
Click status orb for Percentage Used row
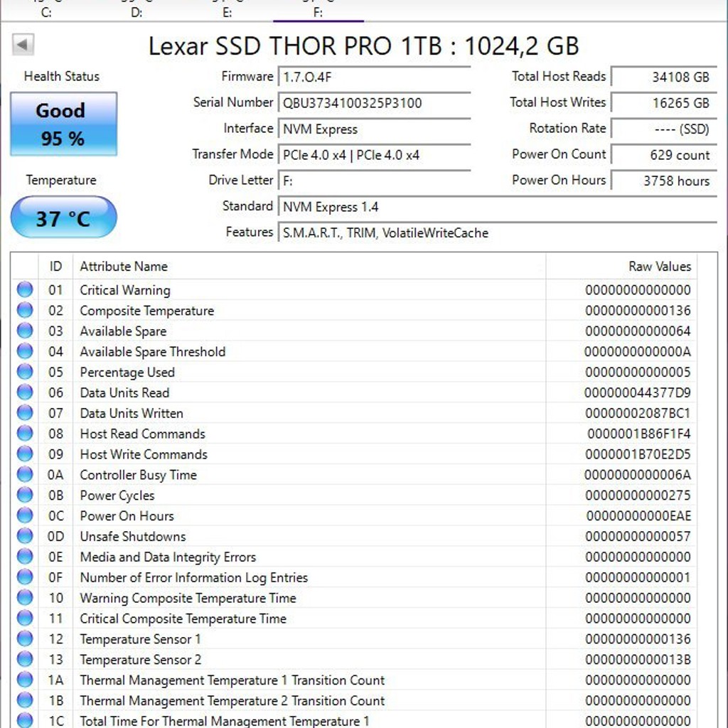point(25,371)
